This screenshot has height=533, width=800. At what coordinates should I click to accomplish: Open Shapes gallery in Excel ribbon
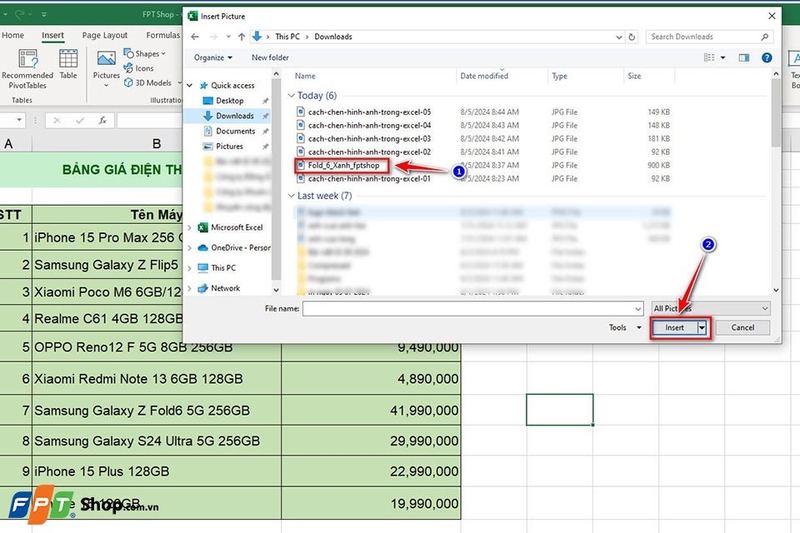(145, 54)
